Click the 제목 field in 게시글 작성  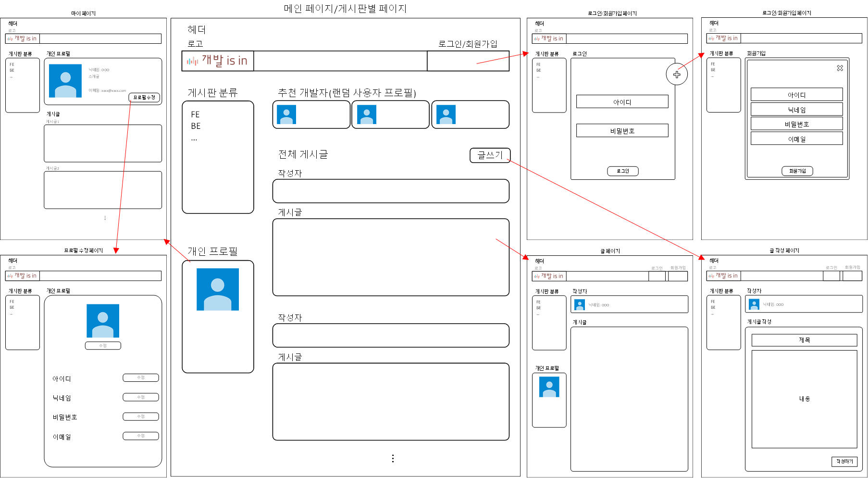click(804, 340)
